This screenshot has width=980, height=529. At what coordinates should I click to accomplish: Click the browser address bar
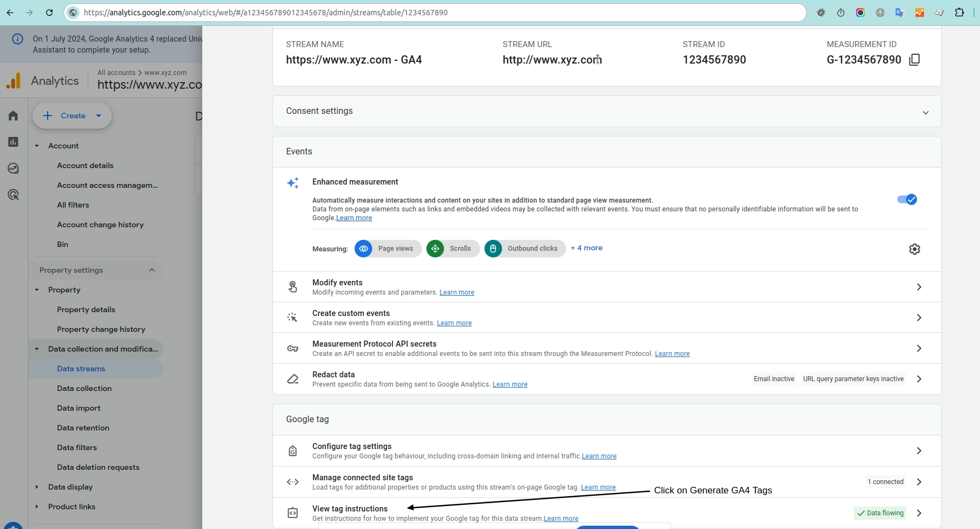438,13
